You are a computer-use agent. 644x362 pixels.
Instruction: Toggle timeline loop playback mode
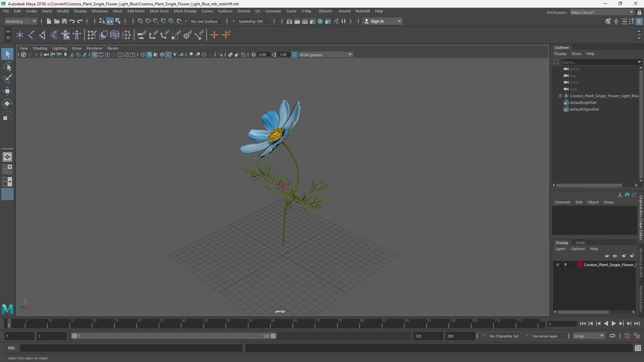(612, 336)
